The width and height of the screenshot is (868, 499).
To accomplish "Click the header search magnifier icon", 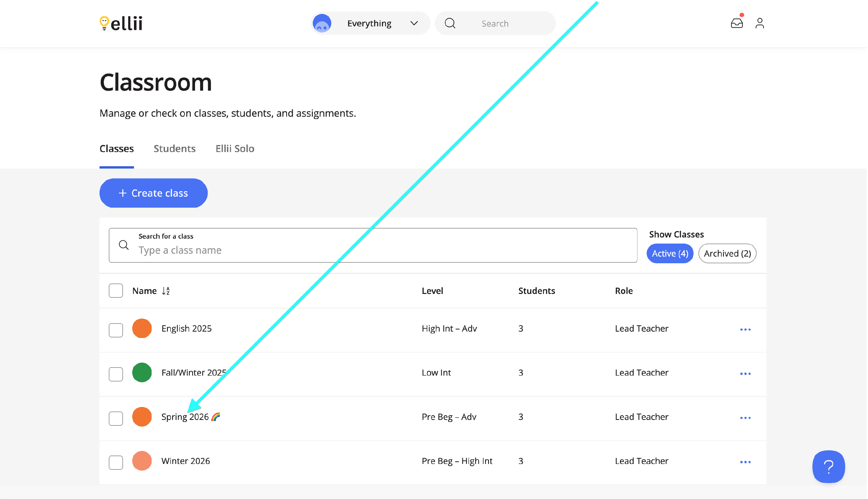I will (x=450, y=23).
